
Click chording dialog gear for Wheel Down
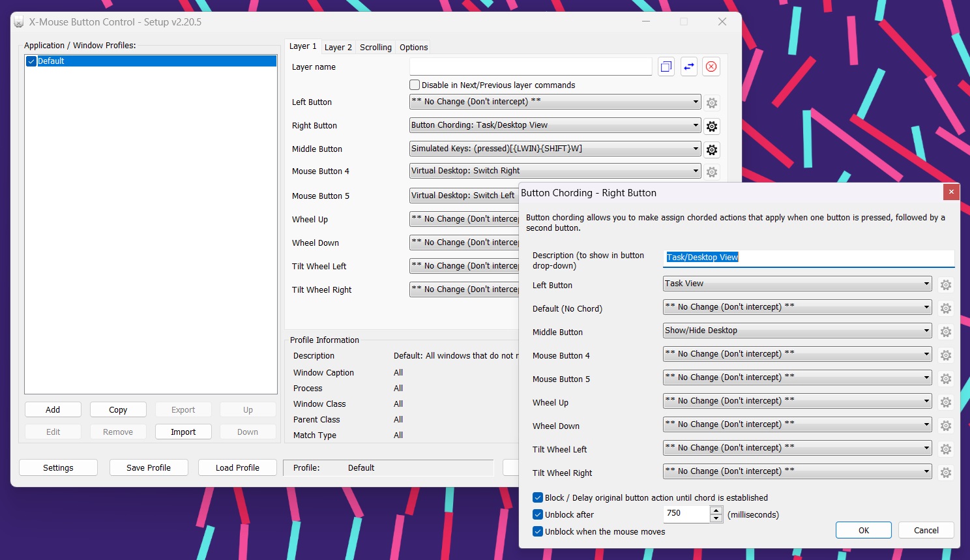[946, 426]
